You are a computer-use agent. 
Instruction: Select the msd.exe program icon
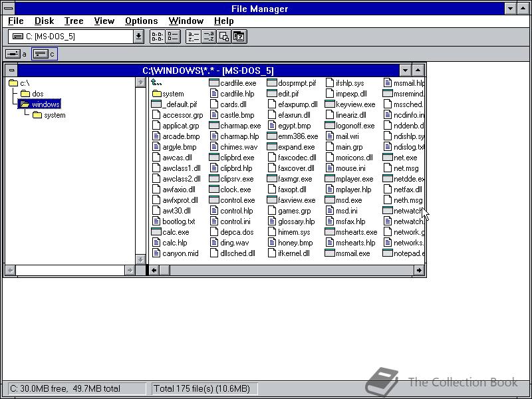tap(330, 200)
